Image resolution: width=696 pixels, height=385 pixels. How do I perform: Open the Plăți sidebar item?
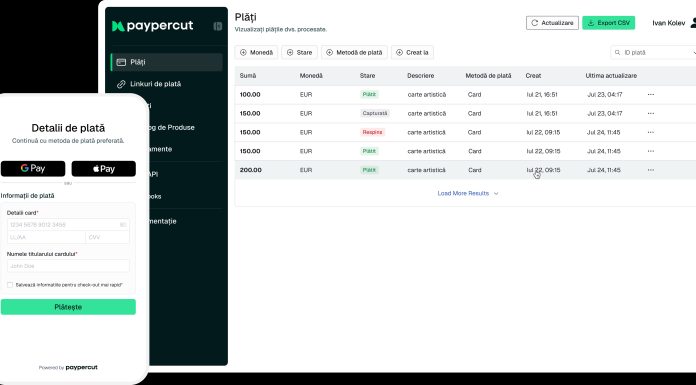click(166, 62)
